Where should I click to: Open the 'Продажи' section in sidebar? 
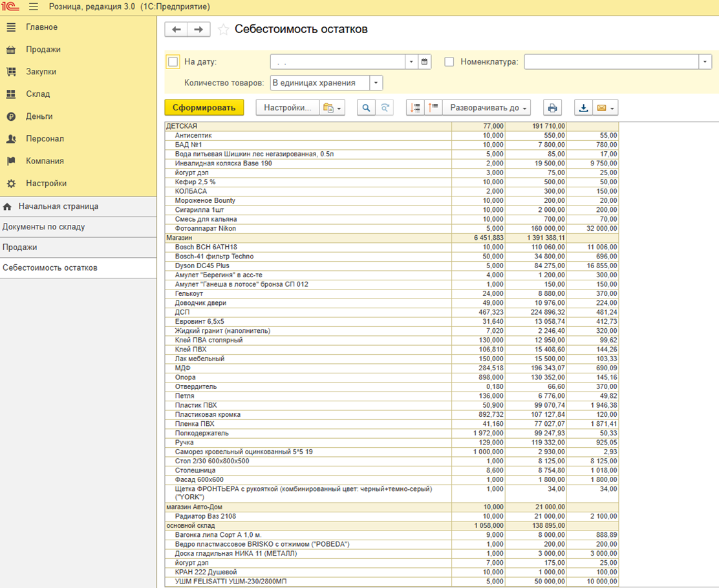coord(43,50)
